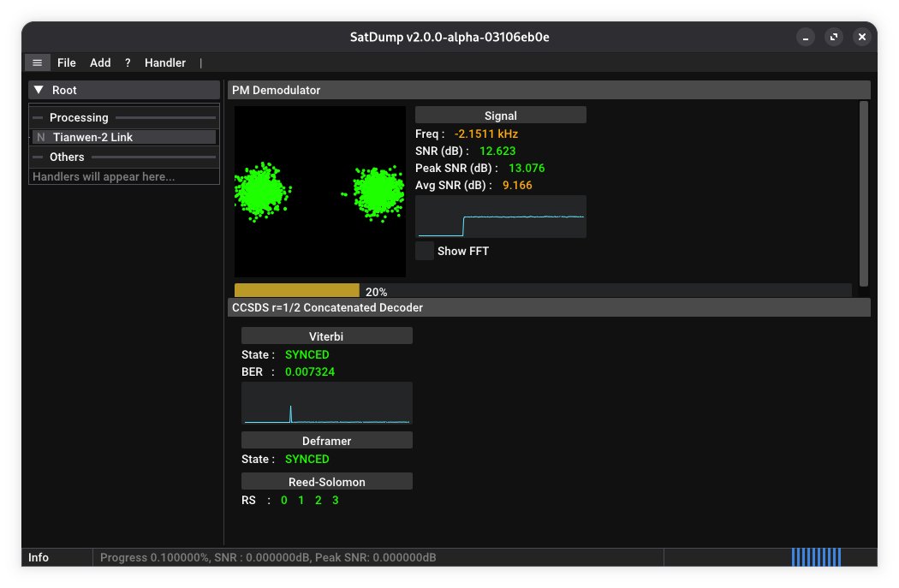Click the Info label in status bar
899x588 pixels.
click(39, 557)
